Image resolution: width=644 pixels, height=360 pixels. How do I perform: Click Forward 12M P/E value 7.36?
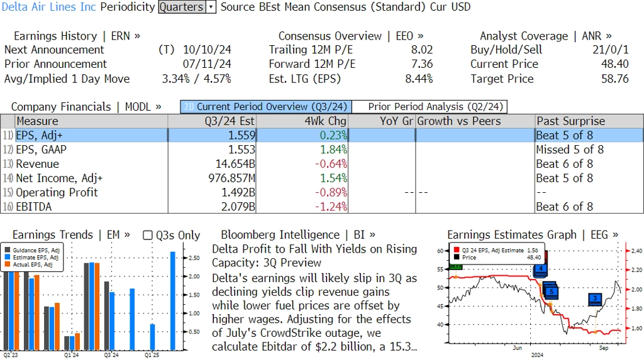coord(422,64)
